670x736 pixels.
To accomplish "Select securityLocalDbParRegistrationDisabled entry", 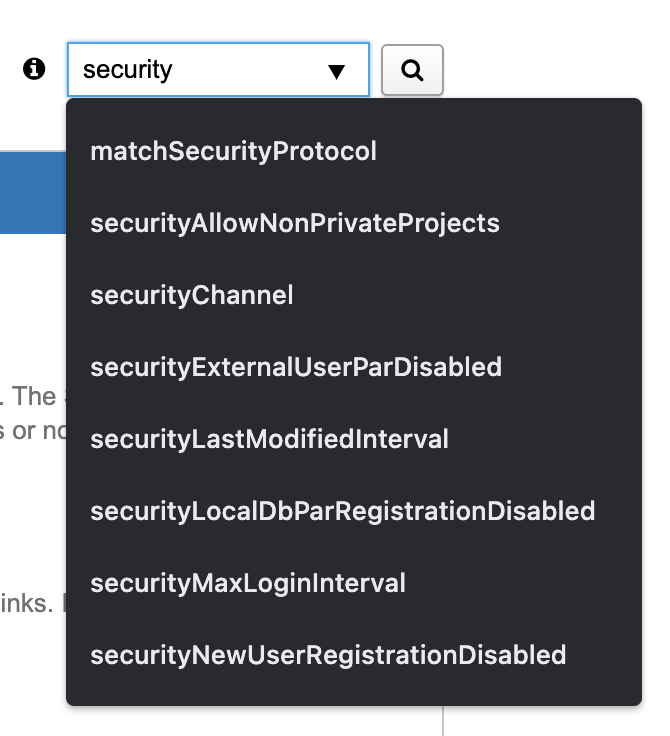I will click(342, 511).
